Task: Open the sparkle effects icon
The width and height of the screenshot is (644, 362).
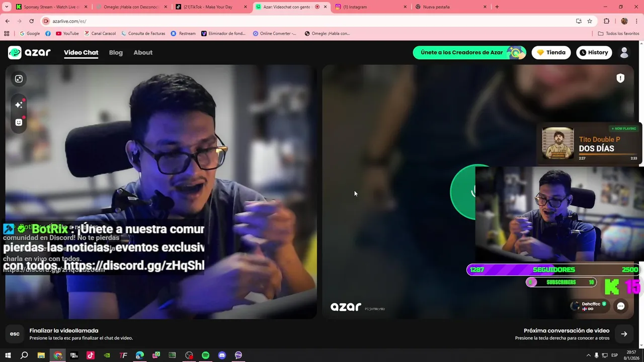Action: (x=19, y=105)
